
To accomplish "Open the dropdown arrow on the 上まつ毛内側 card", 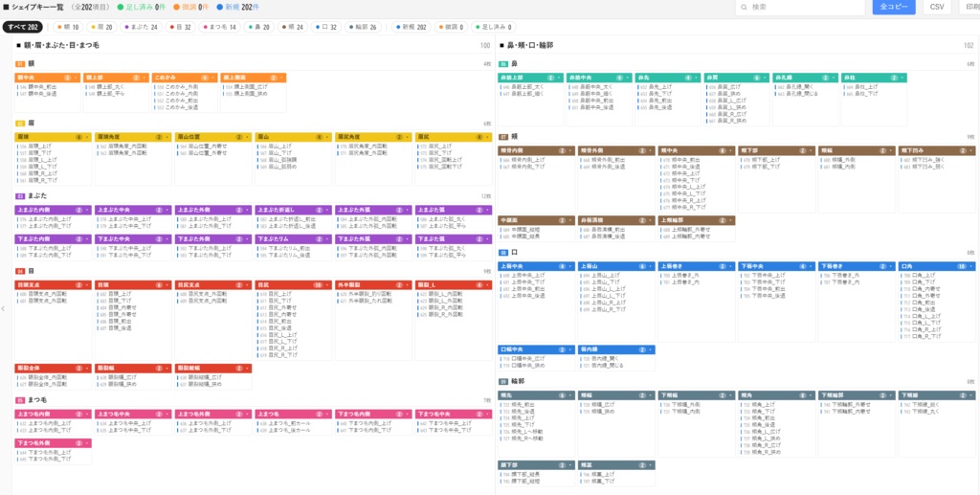I will 87,414.
